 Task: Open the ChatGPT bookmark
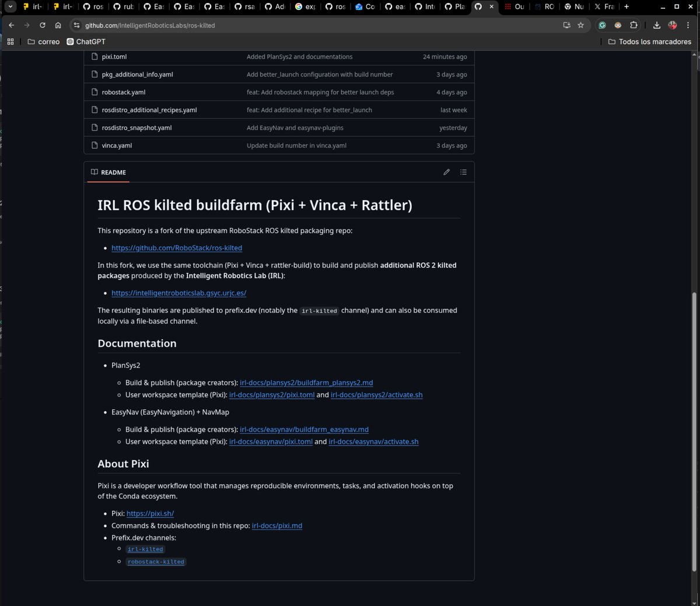[86, 41]
